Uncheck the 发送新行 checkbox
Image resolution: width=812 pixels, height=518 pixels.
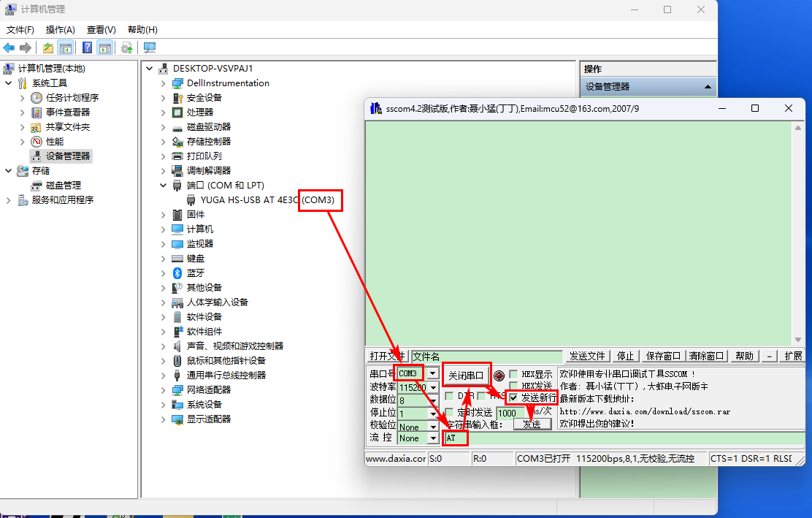514,397
